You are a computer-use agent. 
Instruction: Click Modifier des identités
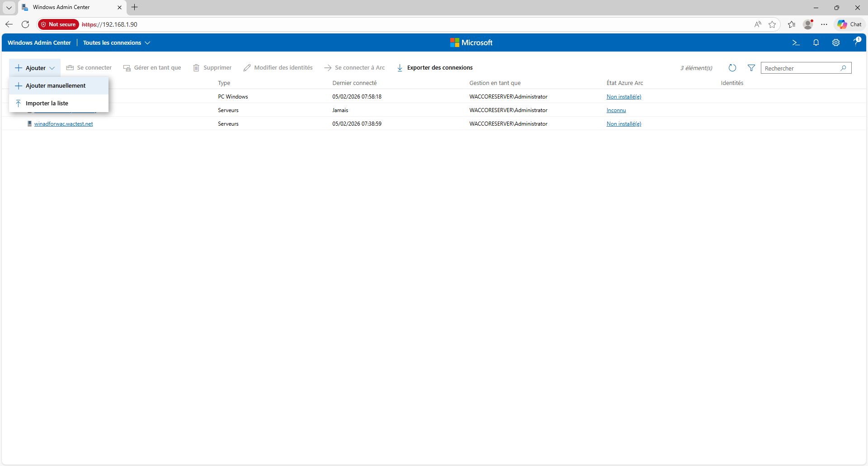tap(278, 68)
